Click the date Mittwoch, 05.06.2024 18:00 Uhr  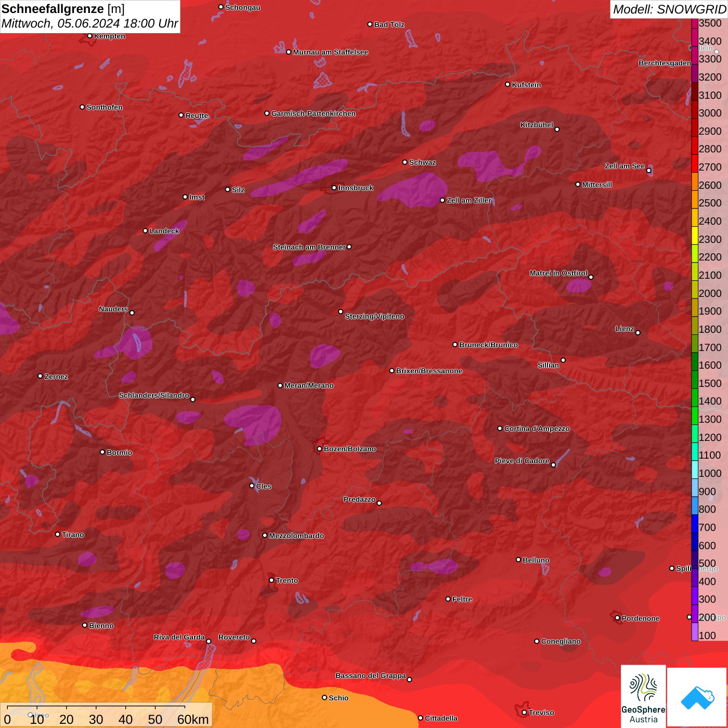coord(89,23)
